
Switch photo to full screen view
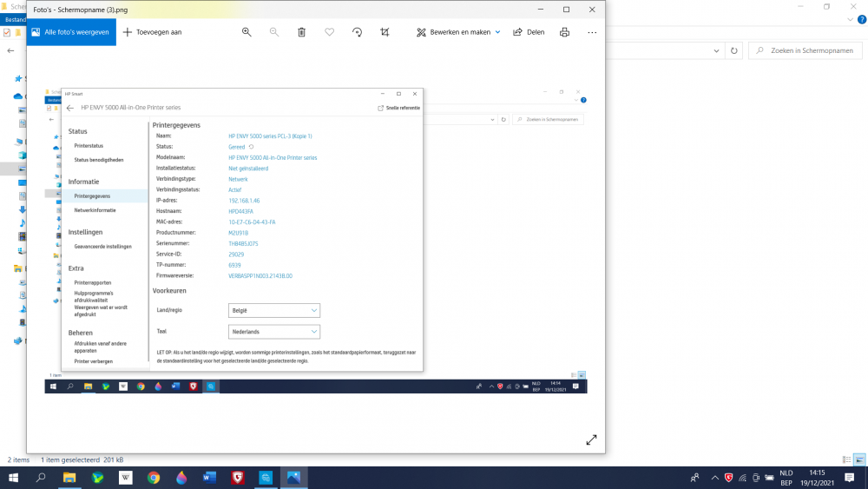pyautogui.click(x=591, y=439)
